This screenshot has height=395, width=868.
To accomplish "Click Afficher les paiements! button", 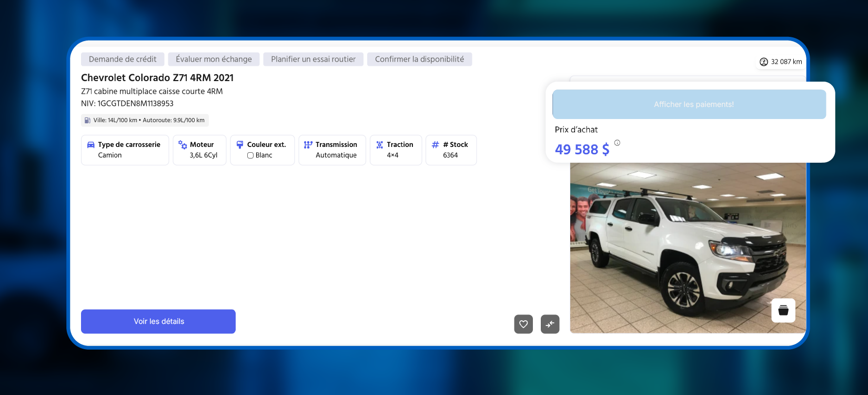I will tap(689, 104).
